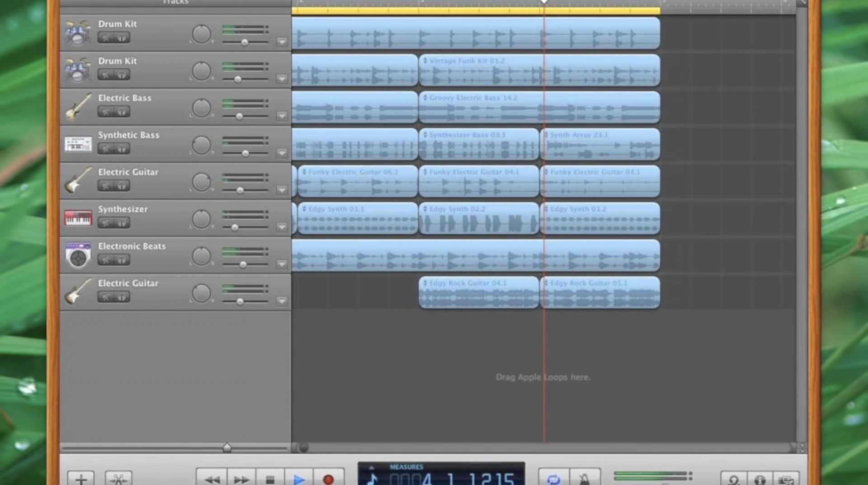This screenshot has width=868, height=485.
Task: Mute the Synthetic Bass track
Action: (x=106, y=149)
